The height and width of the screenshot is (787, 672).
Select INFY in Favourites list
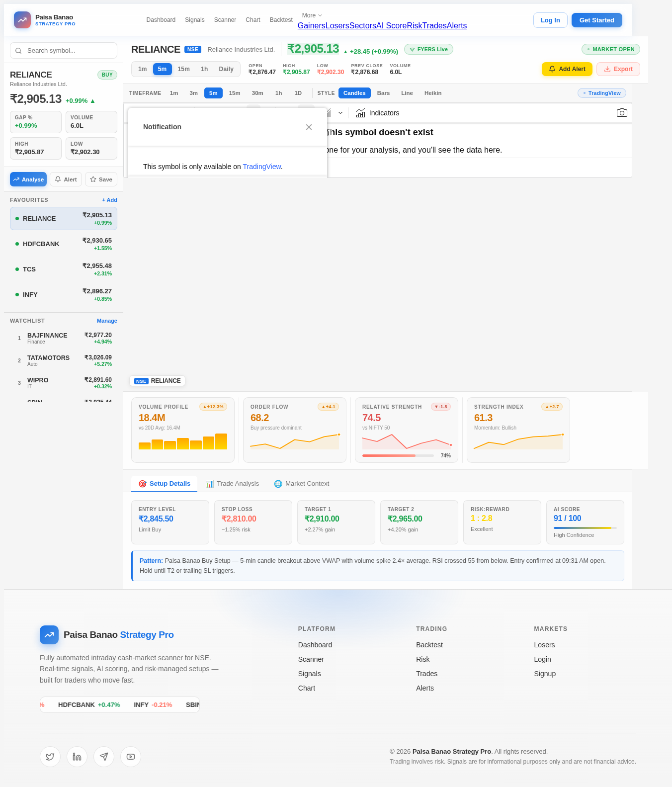point(64,295)
